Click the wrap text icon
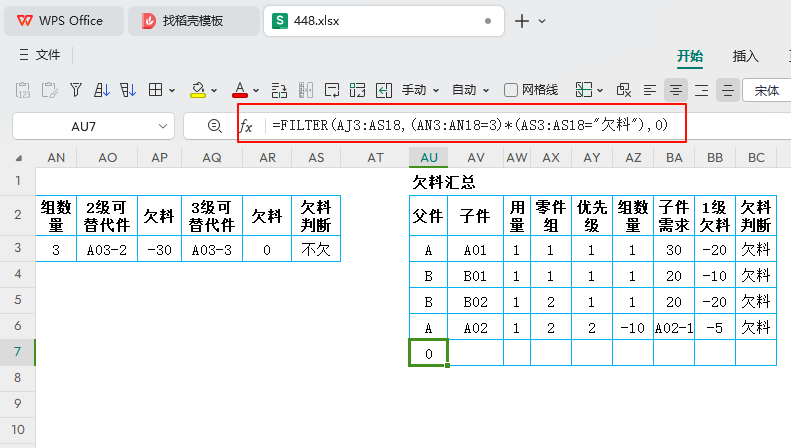 331,90
